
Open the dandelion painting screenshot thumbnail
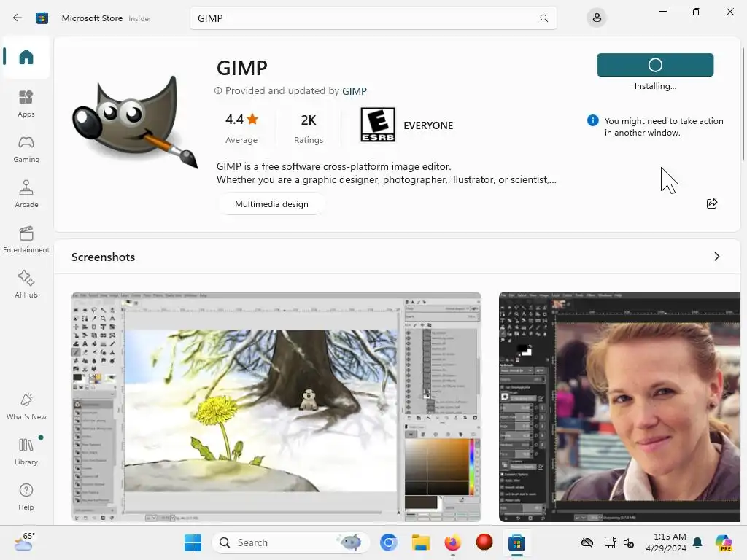276,407
